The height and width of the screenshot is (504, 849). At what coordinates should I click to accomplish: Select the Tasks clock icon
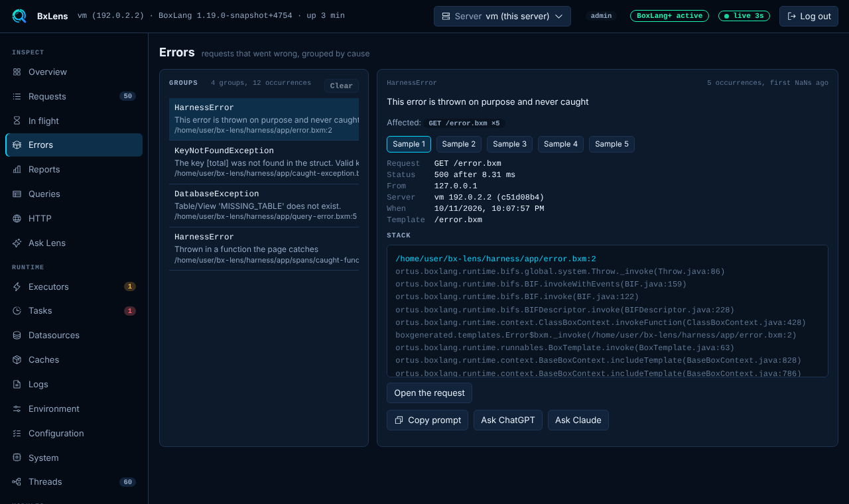click(17, 310)
